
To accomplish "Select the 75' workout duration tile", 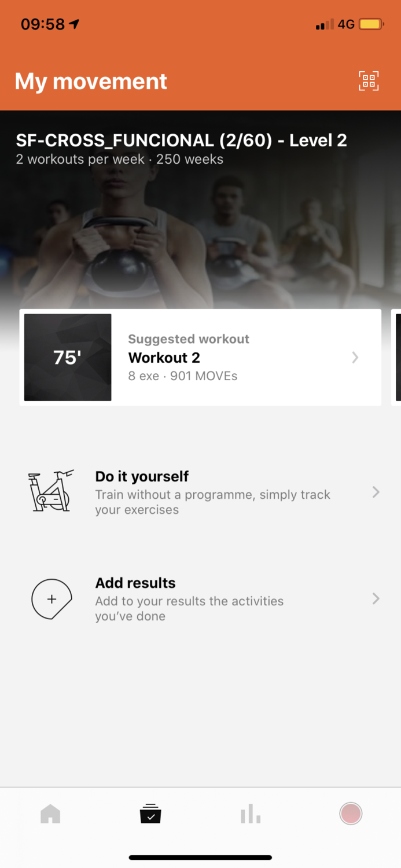I will (68, 357).
